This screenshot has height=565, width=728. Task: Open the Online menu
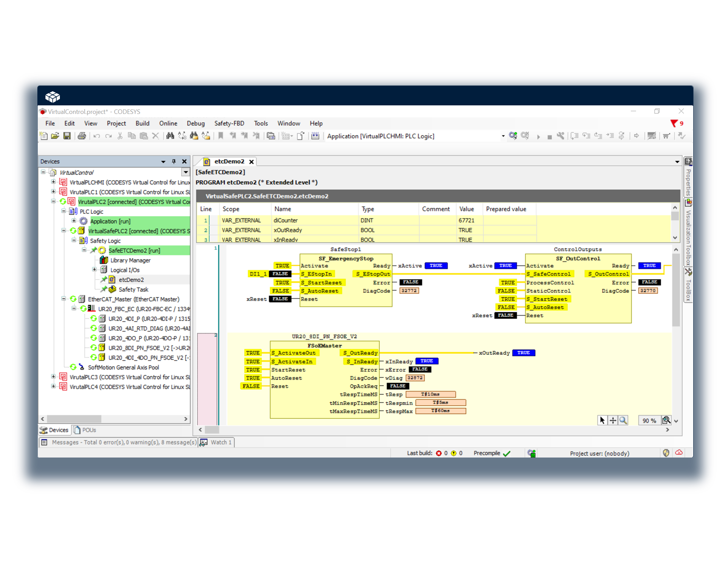tap(168, 123)
